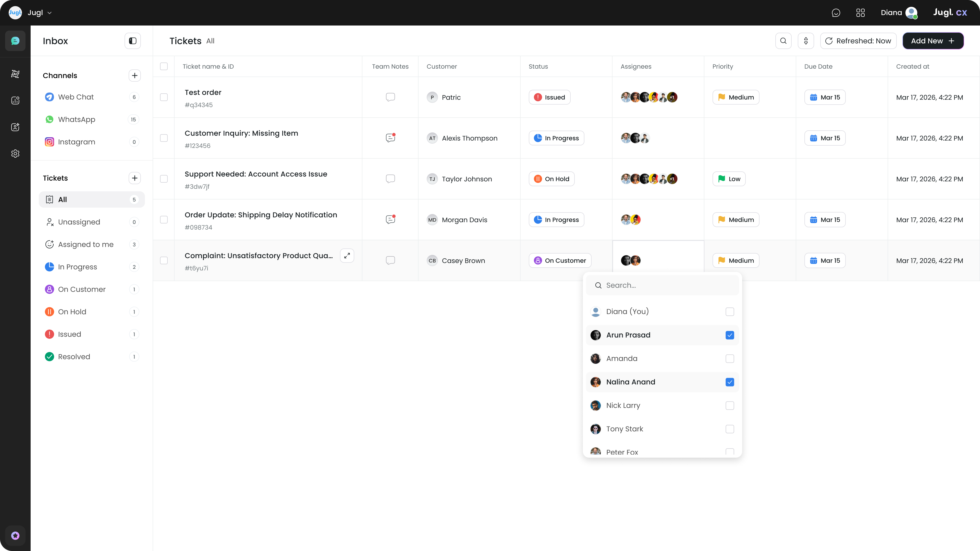This screenshot has width=980, height=551.
Task: Toggle the select-all tickets checkbox
Action: coord(164,66)
